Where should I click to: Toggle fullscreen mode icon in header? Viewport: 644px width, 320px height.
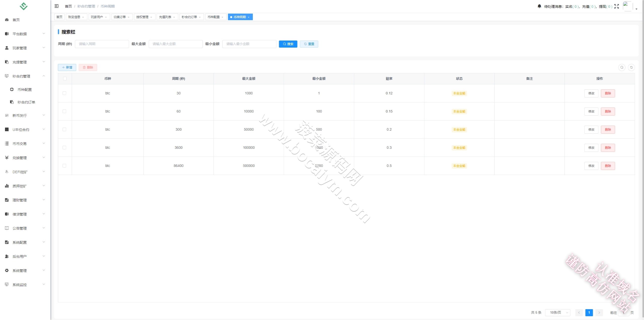point(617,6)
